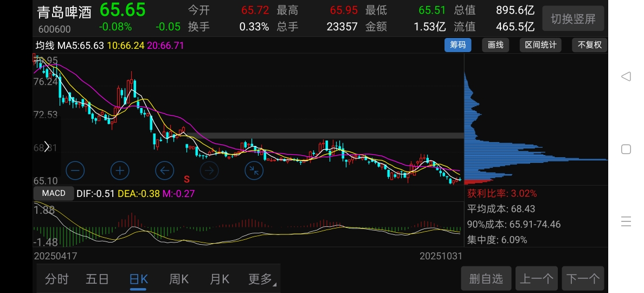
Task: Tap the red S sell marker
Action: pyautogui.click(x=186, y=179)
